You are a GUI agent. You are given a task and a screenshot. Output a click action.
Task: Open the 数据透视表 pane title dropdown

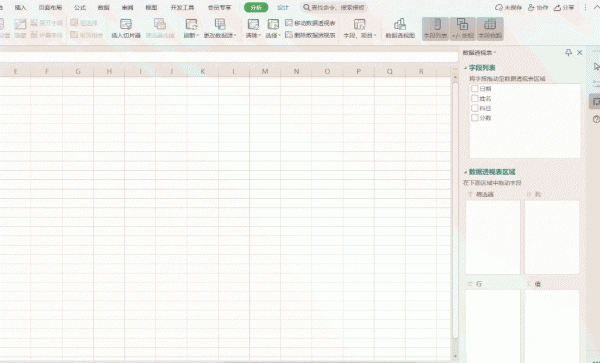[495, 53]
